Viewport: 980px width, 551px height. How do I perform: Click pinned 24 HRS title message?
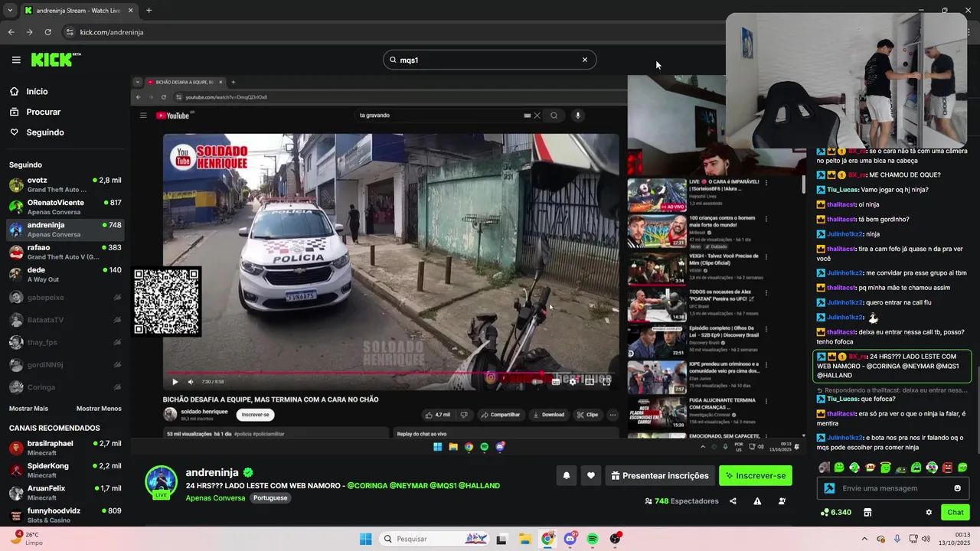[x=892, y=367]
